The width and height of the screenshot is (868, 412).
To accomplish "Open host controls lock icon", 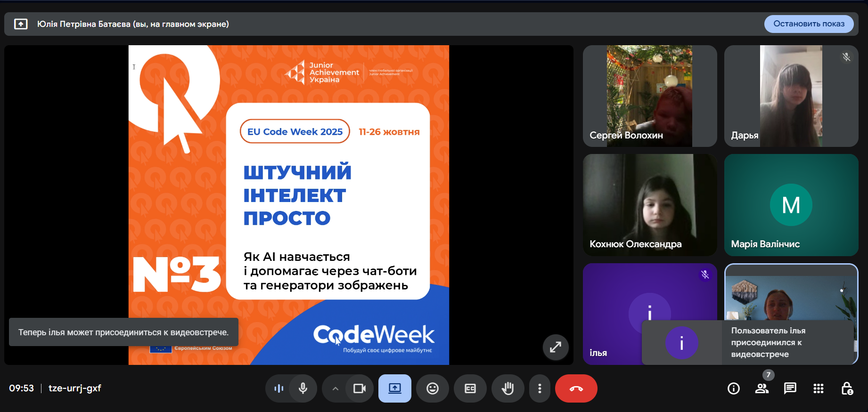I will pyautogui.click(x=846, y=388).
